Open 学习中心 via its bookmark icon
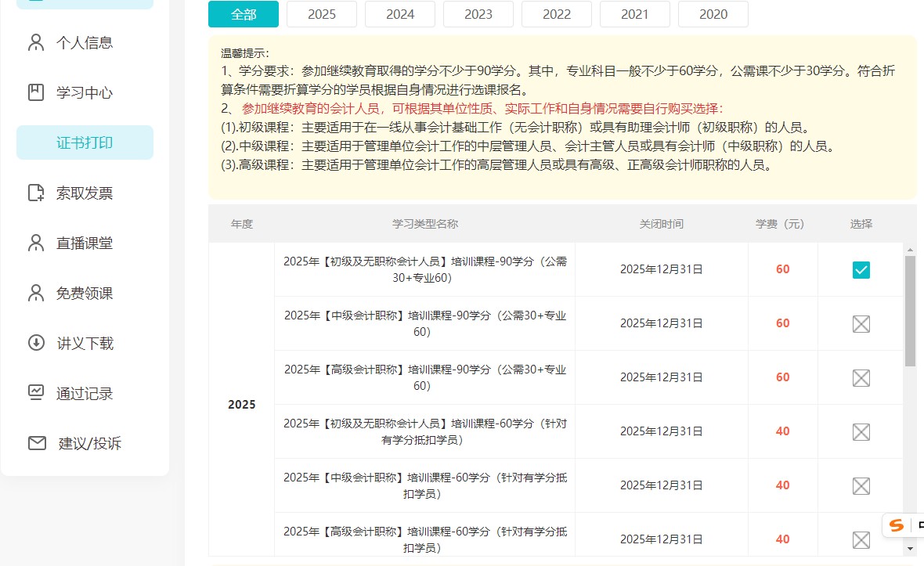The width and height of the screenshot is (924, 566). coord(35,92)
